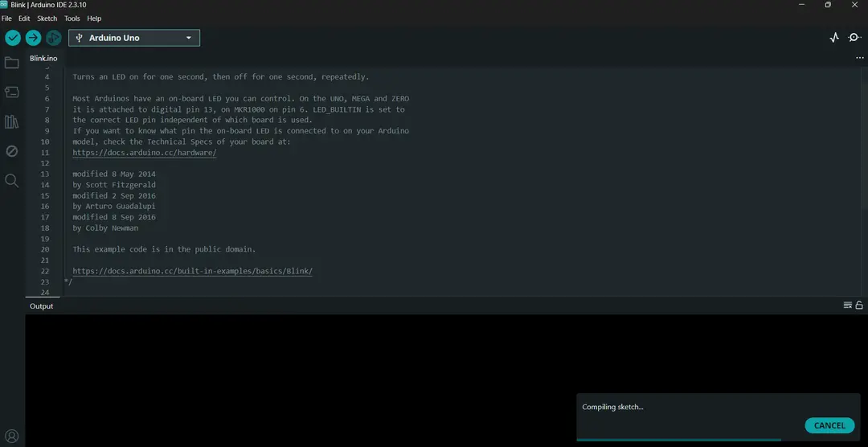
Task: Open the Serial Plotter icon
Action: 834,38
